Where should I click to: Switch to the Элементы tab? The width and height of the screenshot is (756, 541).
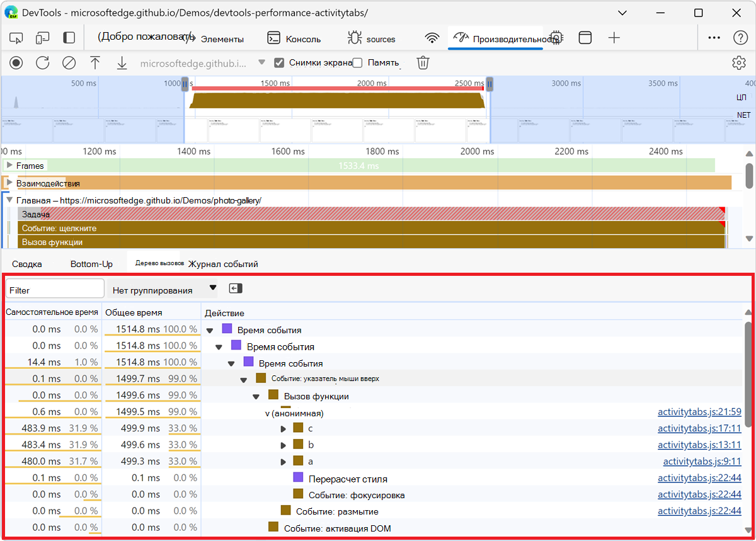214,38
